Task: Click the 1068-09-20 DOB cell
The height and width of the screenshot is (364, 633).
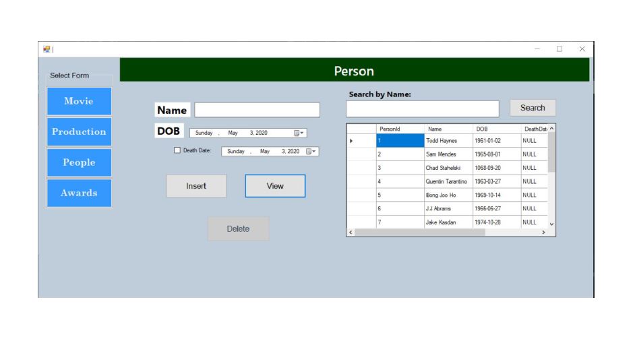Action: pyautogui.click(x=497, y=168)
